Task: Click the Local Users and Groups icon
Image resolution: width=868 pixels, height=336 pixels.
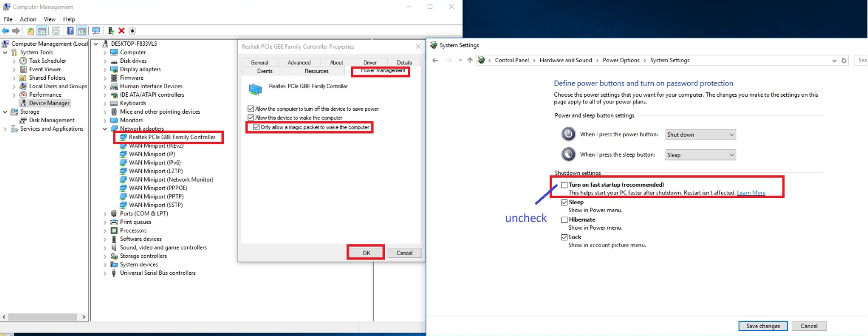Action: pyautogui.click(x=23, y=86)
